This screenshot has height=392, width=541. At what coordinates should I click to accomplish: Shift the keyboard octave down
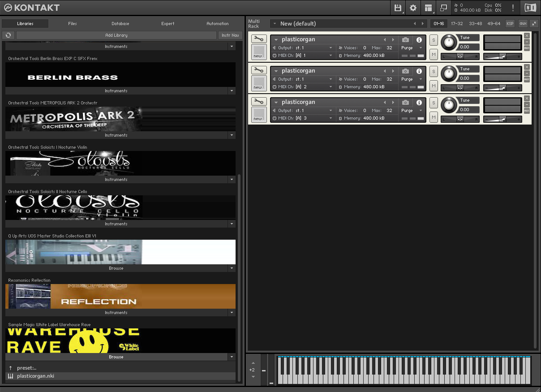pos(253,377)
